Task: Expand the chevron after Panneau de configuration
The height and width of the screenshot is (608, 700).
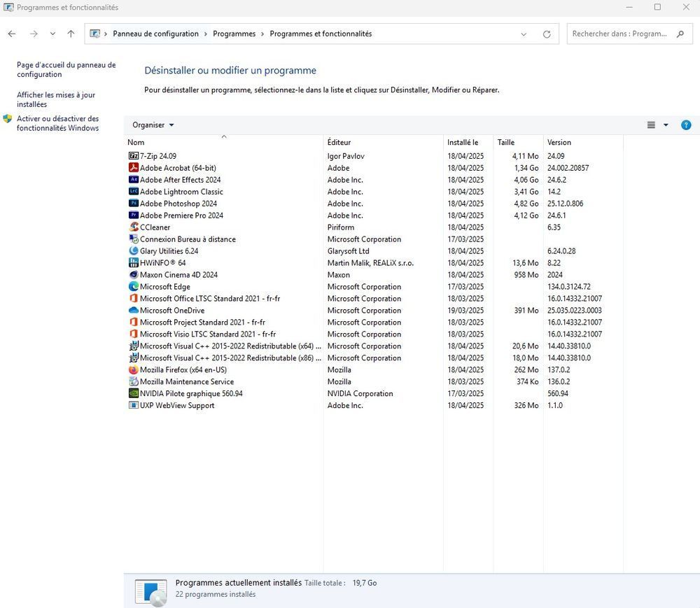Action: click(206, 34)
